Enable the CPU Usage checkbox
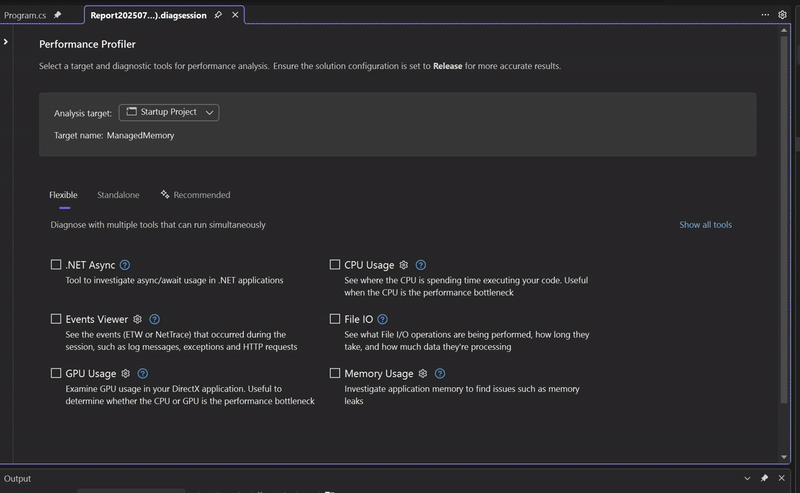This screenshot has height=493, width=800. 335,264
